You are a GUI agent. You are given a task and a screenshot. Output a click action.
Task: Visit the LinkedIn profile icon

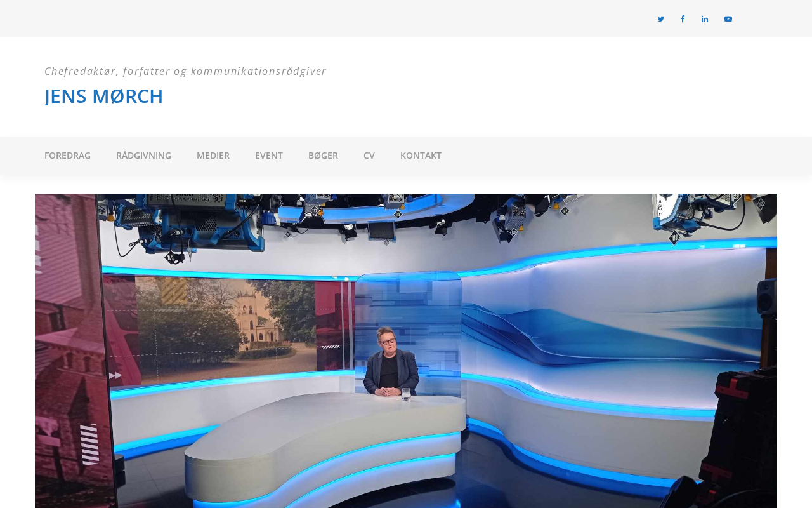click(705, 19)
